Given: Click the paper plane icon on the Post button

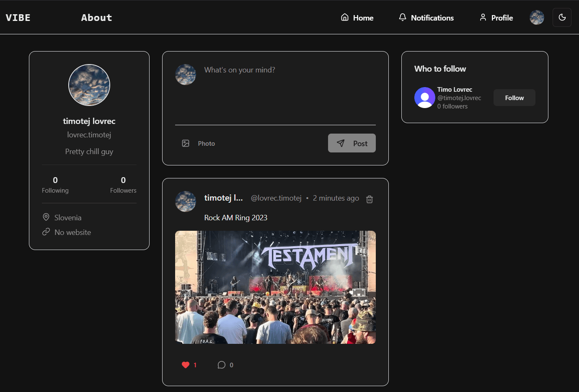Looking at the screenshot, I should click(x=341, y=143).
